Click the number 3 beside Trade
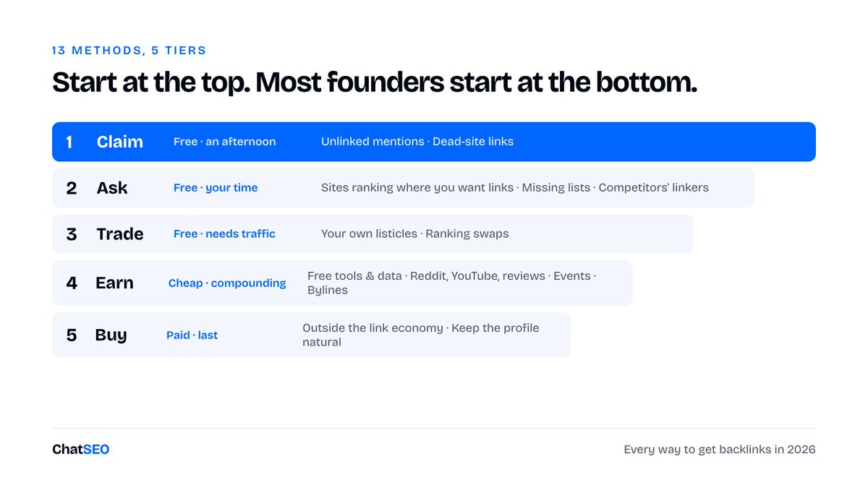 pos(71,234)
